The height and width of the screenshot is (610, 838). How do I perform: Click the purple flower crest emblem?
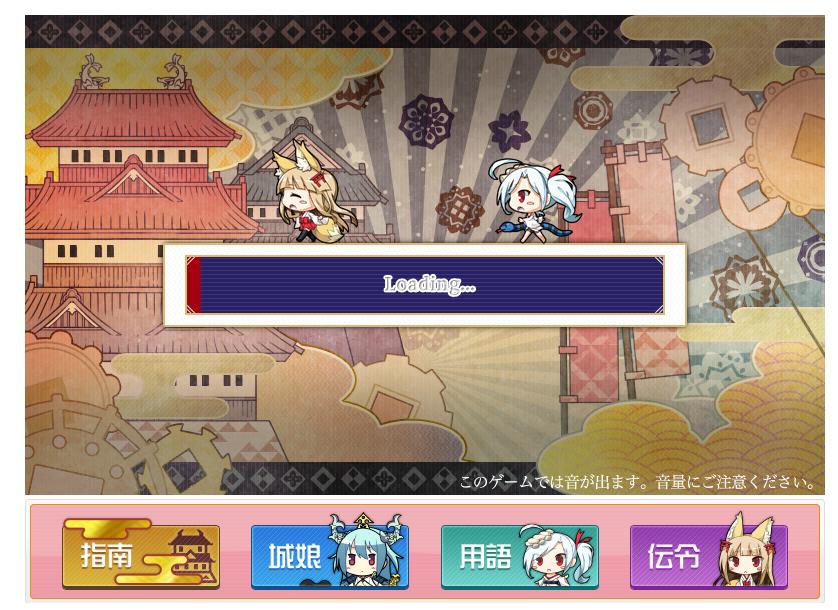click(426, 122)
